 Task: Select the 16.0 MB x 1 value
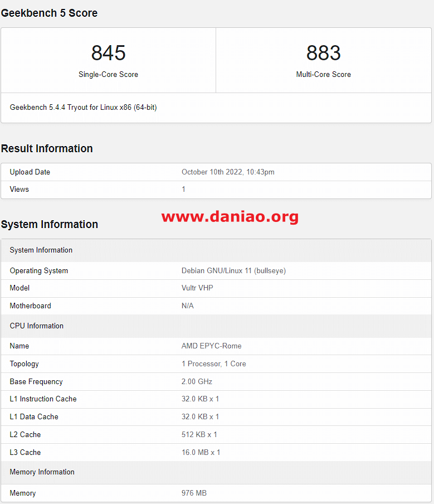click(x=201, y=452)
